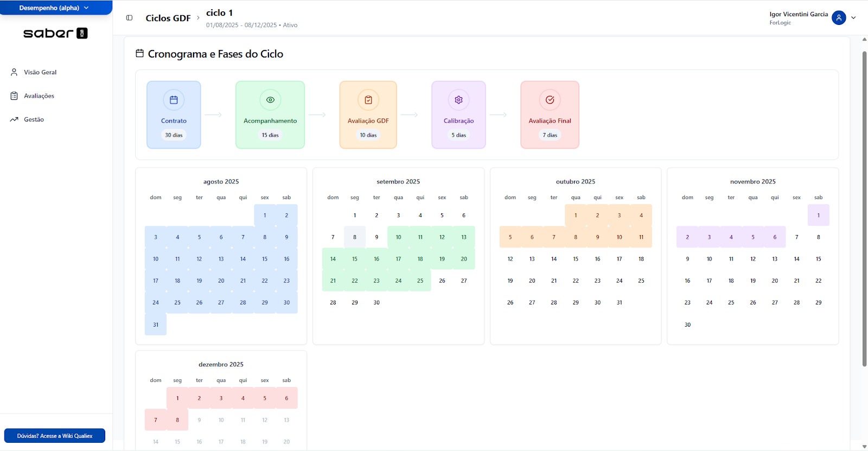The height and width of the screenshot is (451, 868).
Task: Click the Contrato phase calendar icon
Action: (174, 100)
